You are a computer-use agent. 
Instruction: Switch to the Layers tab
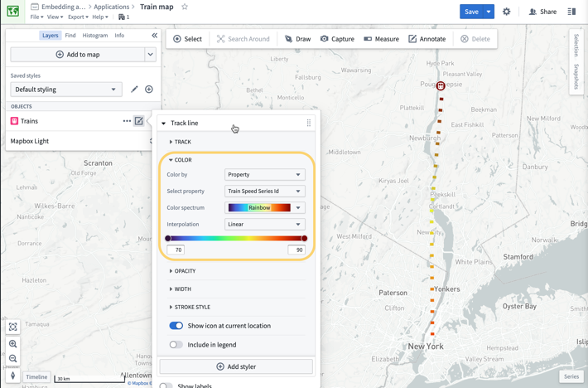pyautogui.click(x=51, y=36)
